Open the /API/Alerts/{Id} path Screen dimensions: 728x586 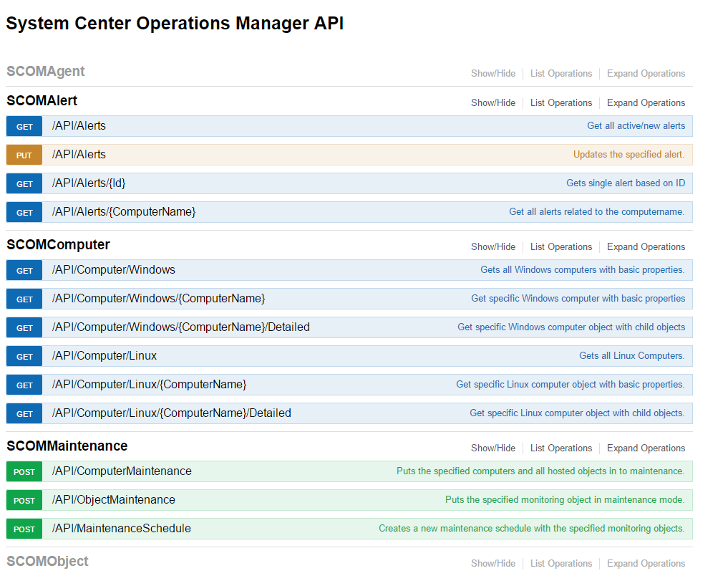click(x=89, y=183)
